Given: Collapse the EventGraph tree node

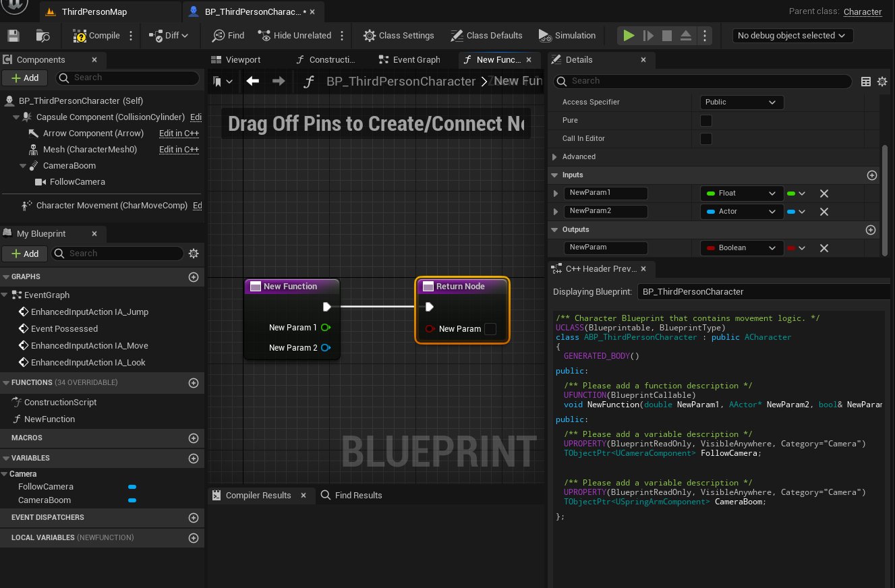Looking at the screenshot, I should click(x=5, y=295).
